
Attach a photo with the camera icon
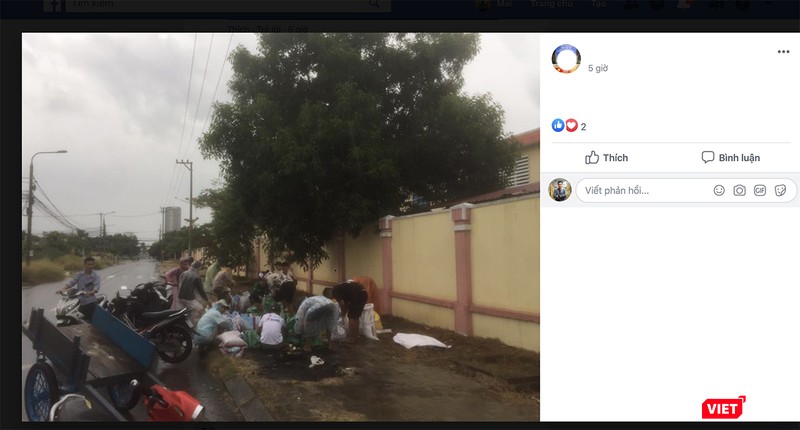coord(739,190)
